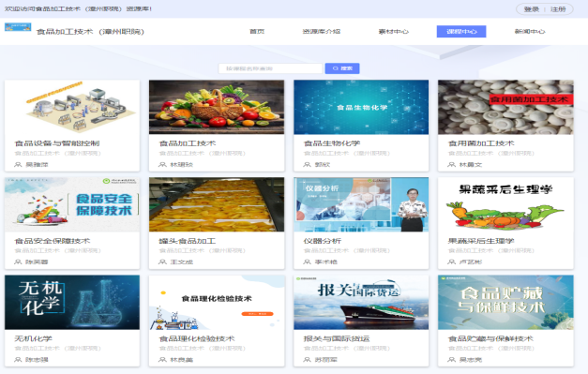The width and height of the screenshot is (588, 374).
Task: Click the 仪器分析 title link
Action: tap(322, 241)
